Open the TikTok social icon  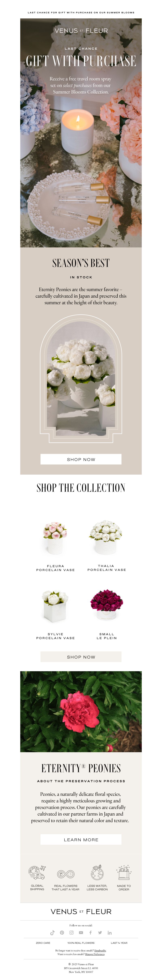(x=52, y=932)
